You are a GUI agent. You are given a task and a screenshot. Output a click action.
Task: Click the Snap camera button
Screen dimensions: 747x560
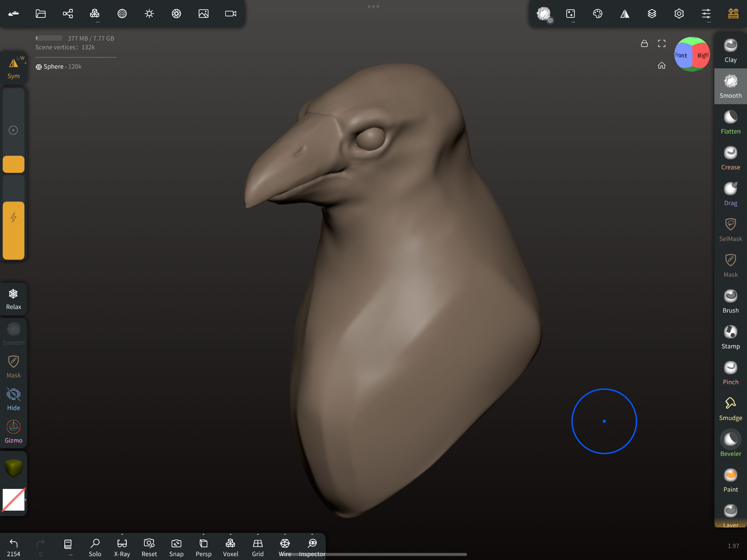176,547
